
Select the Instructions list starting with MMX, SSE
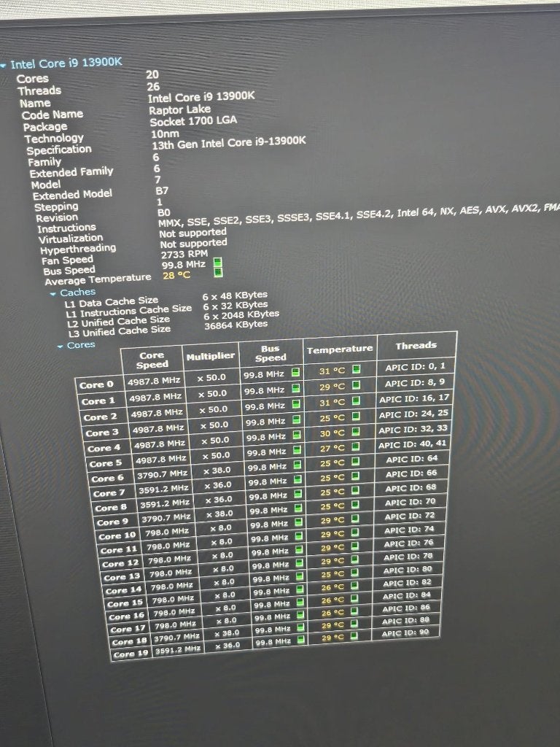click(359, 217)
